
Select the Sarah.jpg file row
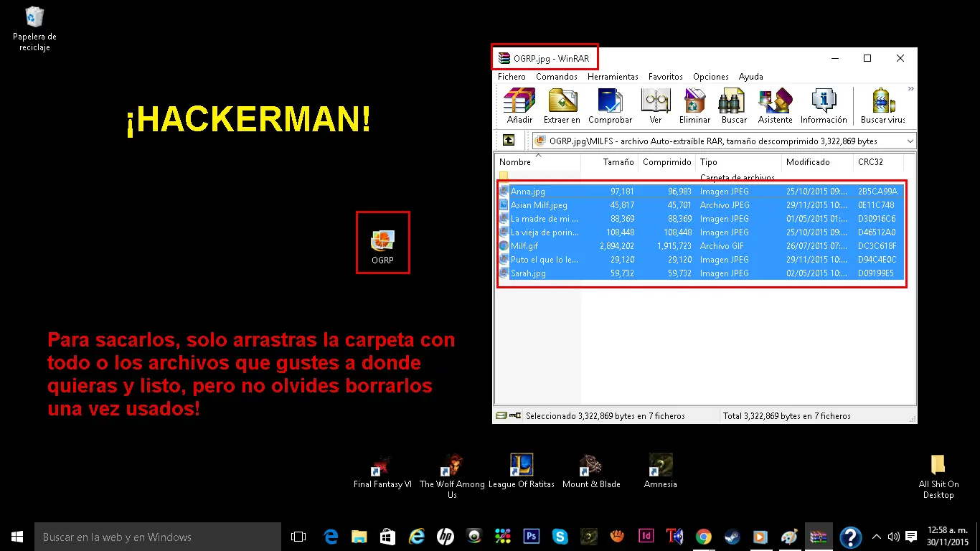point(702,273)
